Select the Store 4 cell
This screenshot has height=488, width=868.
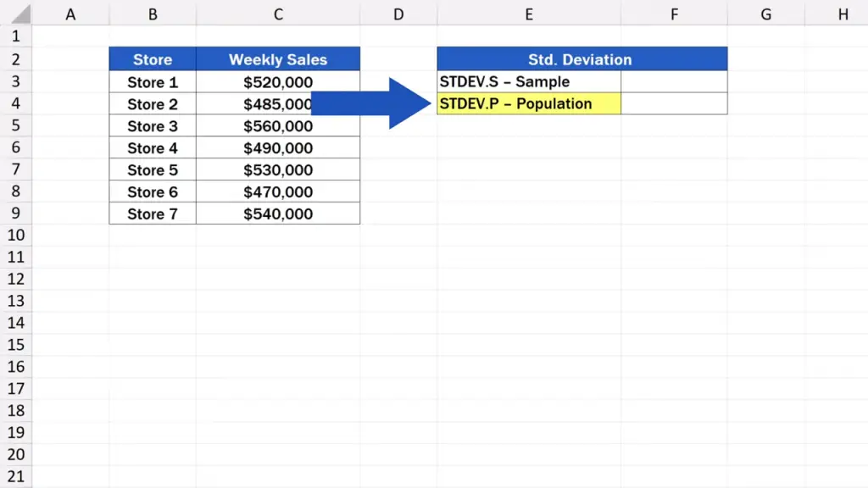(153, 148)
